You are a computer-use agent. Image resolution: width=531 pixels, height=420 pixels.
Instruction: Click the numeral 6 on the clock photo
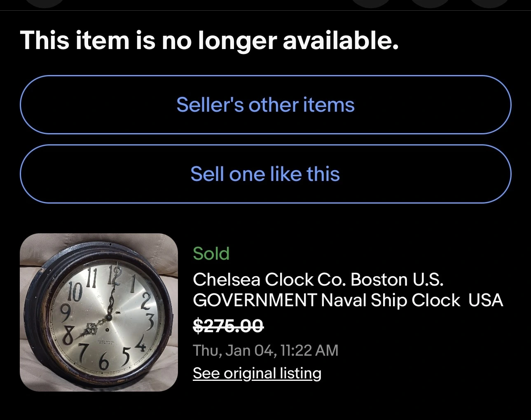tap(104, 362)
